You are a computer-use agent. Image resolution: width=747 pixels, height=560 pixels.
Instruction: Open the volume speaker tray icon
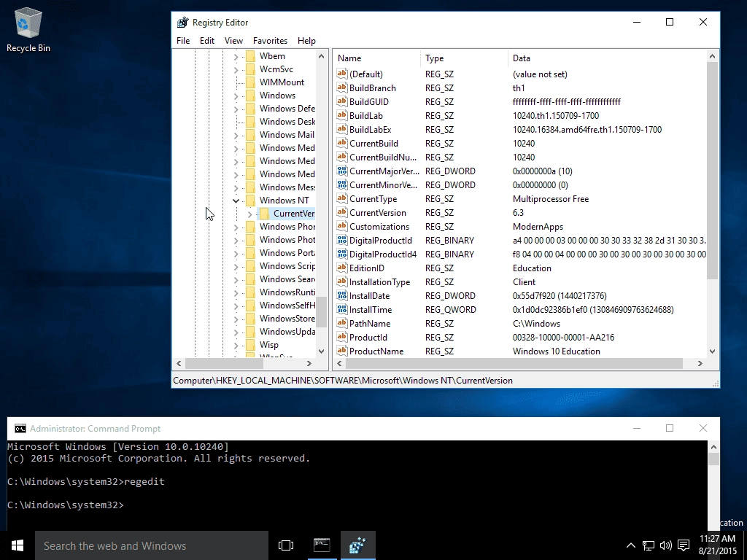click(665, 545)
